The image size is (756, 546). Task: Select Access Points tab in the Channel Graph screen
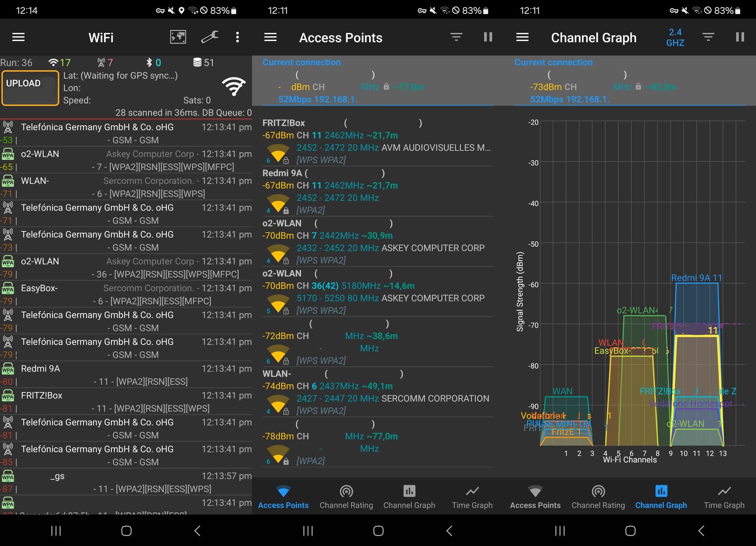(x=535, y=497)
